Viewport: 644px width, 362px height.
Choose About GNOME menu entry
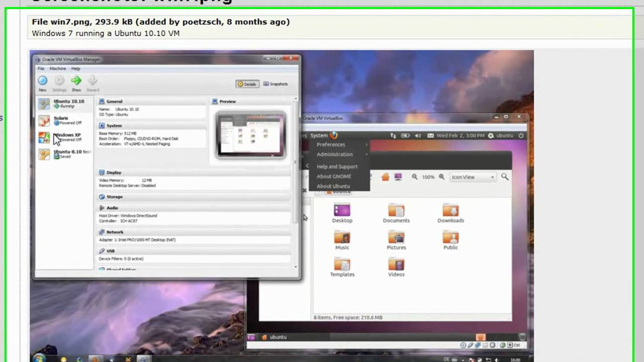click(334, 176)
